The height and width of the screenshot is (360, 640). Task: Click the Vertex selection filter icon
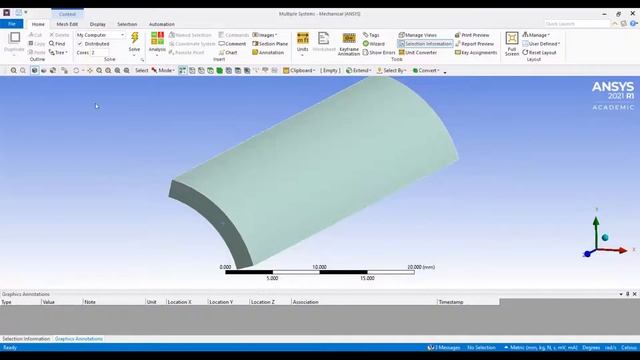pos(192,71)
